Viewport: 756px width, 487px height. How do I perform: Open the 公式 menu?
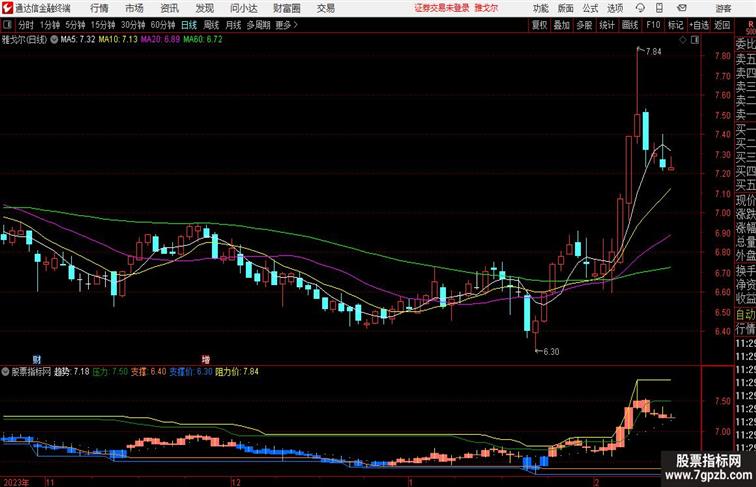(x=590, y=8)
